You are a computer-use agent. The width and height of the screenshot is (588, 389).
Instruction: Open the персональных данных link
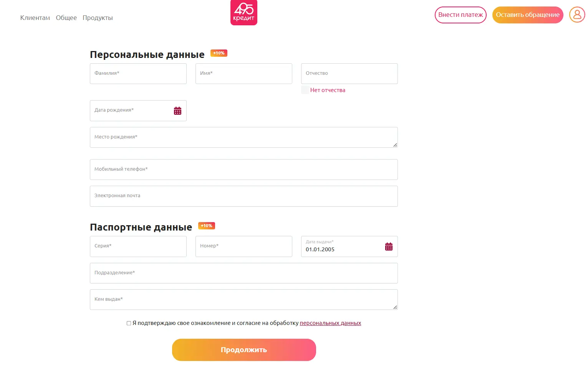pos(330,323)
